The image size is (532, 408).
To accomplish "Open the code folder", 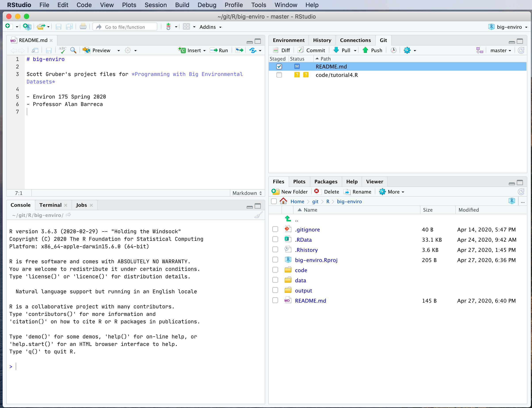I will (301, 270).
